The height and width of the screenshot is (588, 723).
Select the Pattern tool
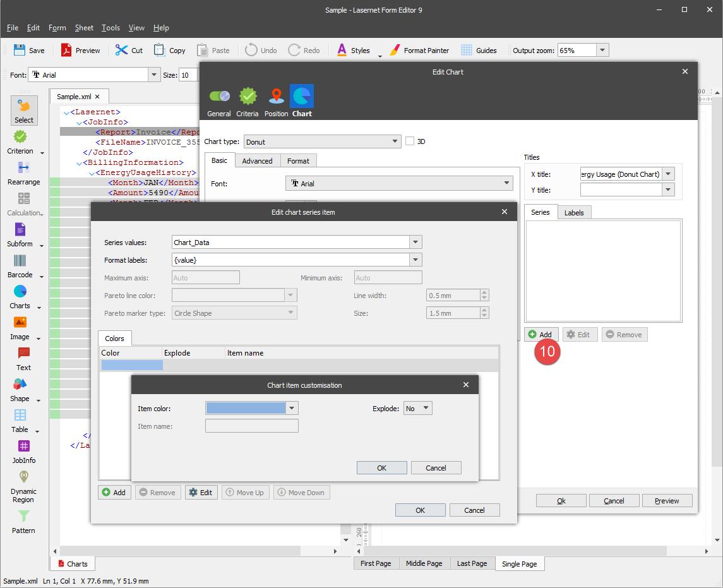(23, 522)
